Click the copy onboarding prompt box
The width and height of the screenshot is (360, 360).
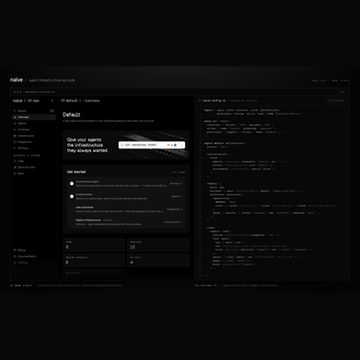pos(152,145)
